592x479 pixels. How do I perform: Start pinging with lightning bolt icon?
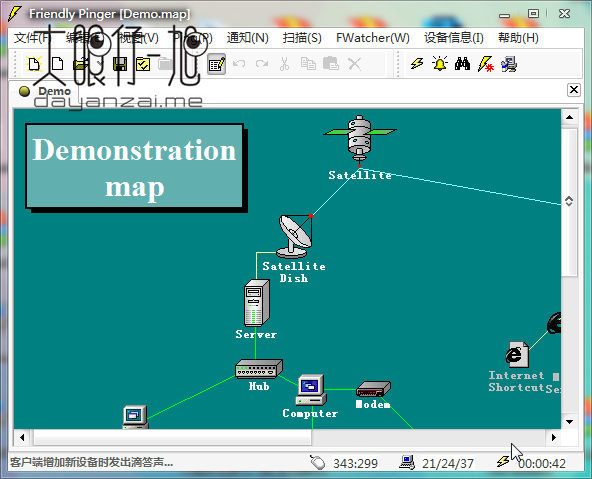click(417, 64)
